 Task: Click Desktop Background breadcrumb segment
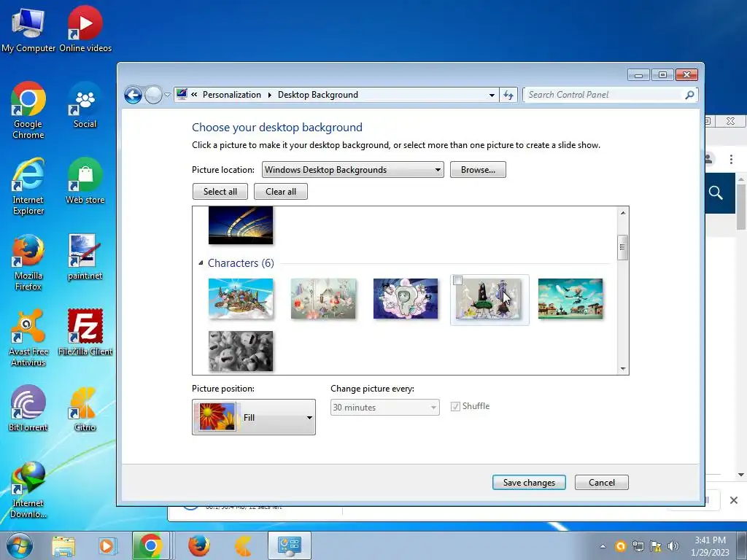[x=318, y=95]
